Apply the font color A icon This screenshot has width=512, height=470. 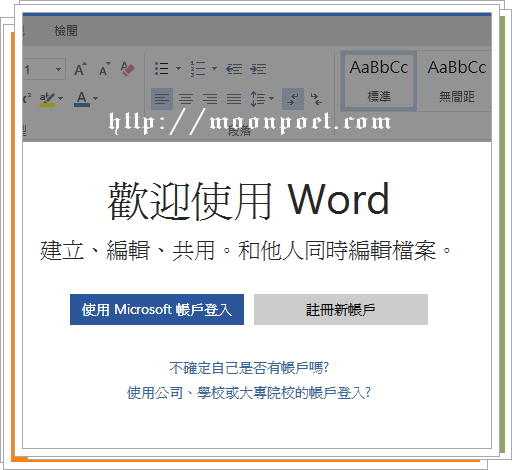(82, 99)
